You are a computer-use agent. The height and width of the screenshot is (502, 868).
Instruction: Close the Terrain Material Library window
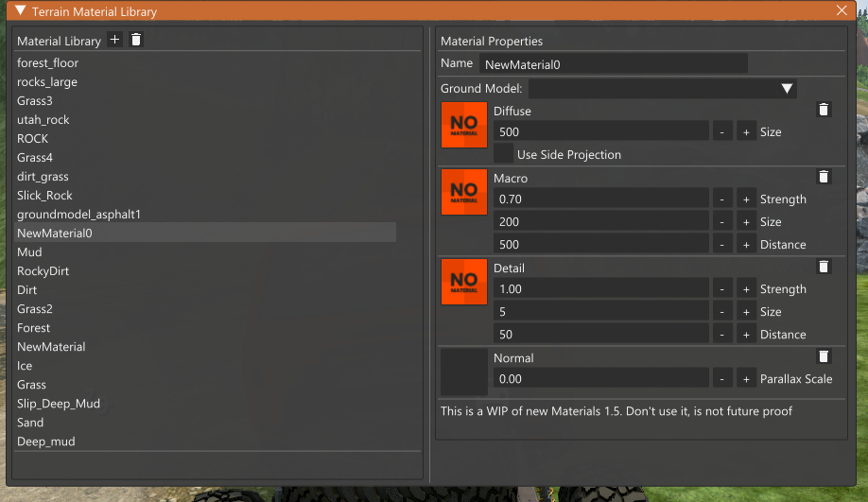[842, 10]
